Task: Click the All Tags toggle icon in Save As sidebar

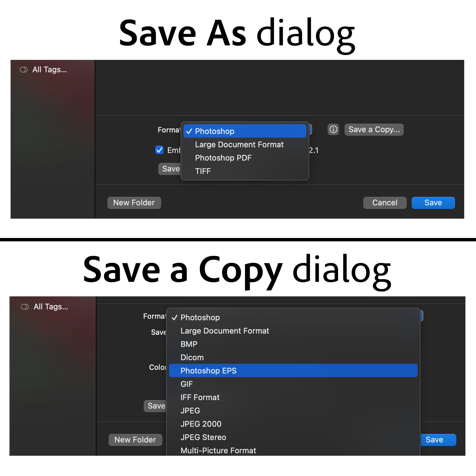Action: (24, 70)
